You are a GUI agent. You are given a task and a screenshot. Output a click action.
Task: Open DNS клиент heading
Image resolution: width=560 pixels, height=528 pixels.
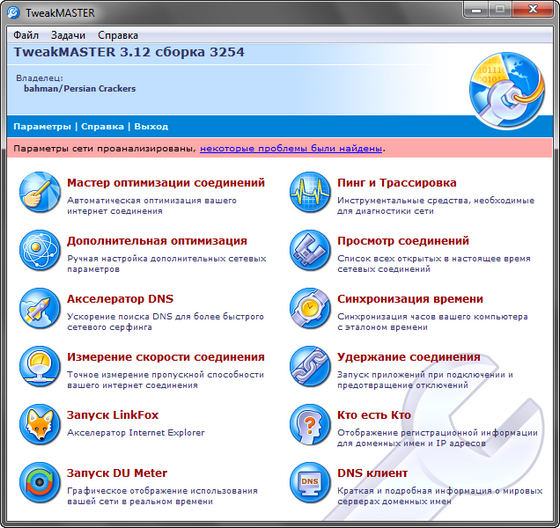click(x=372, y=473)
